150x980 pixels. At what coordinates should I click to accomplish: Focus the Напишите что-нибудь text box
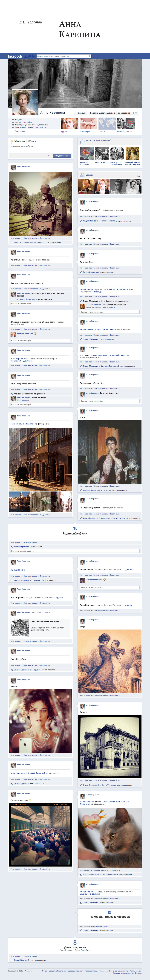[40, 148]
